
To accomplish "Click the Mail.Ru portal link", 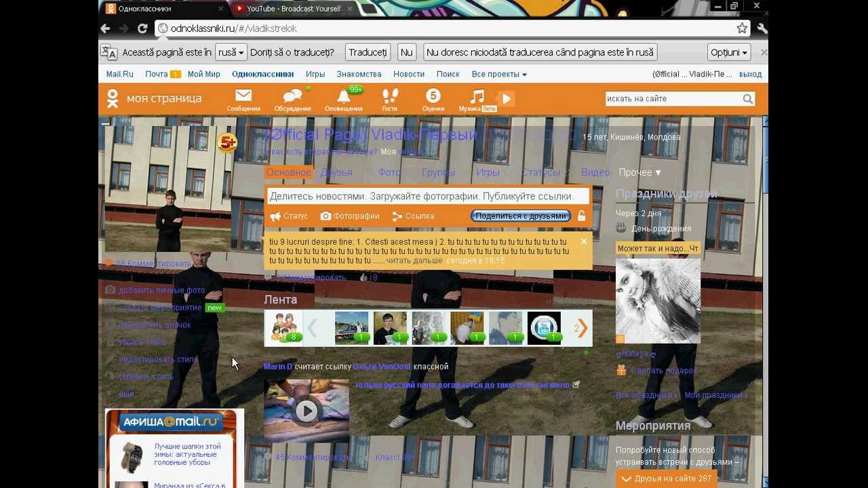I will [x=119, y=74].
